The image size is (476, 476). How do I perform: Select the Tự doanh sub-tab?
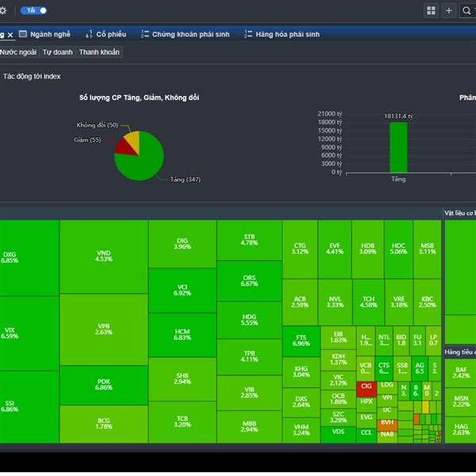(x=58, y=52)
